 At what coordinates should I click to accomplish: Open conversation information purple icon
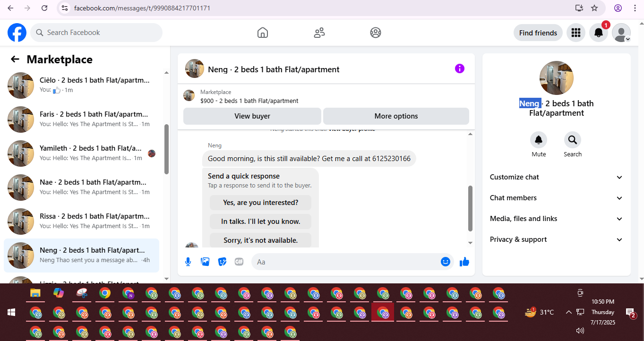click(460, 68)
